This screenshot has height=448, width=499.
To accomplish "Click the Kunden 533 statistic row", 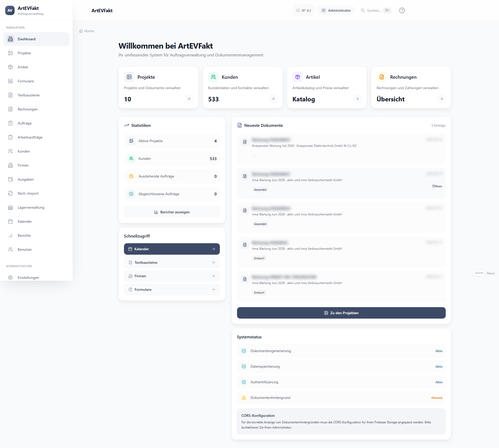I will [172, 159].
